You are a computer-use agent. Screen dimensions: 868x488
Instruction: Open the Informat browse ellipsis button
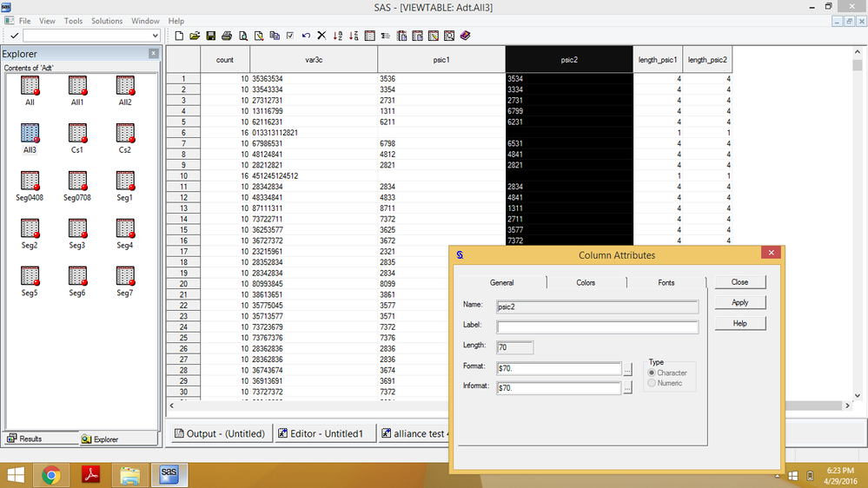pos(629,388)
